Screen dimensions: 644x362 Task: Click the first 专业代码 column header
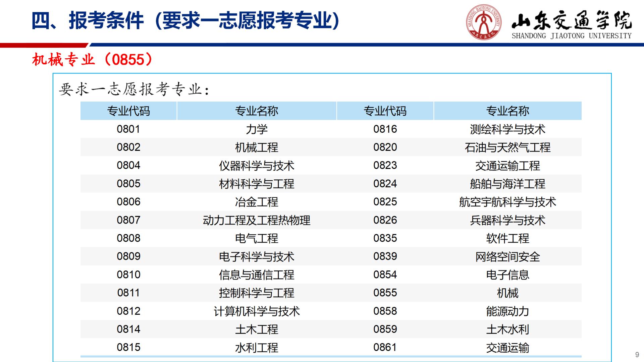pyautogui.click(x=128, y=111)
